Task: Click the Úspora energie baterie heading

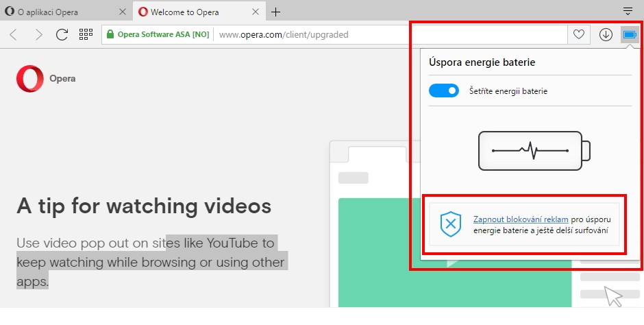Action: [482, 62]
